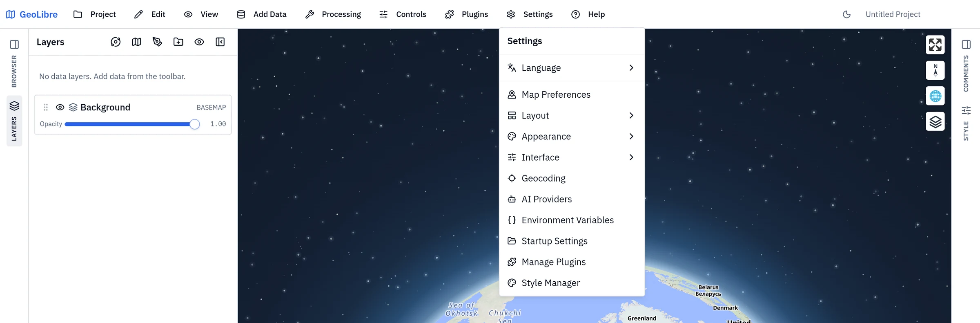Image resolution: width=980 pixels, height=323 pixels.
Task: Open Manage Plugins
Action: 572,262
